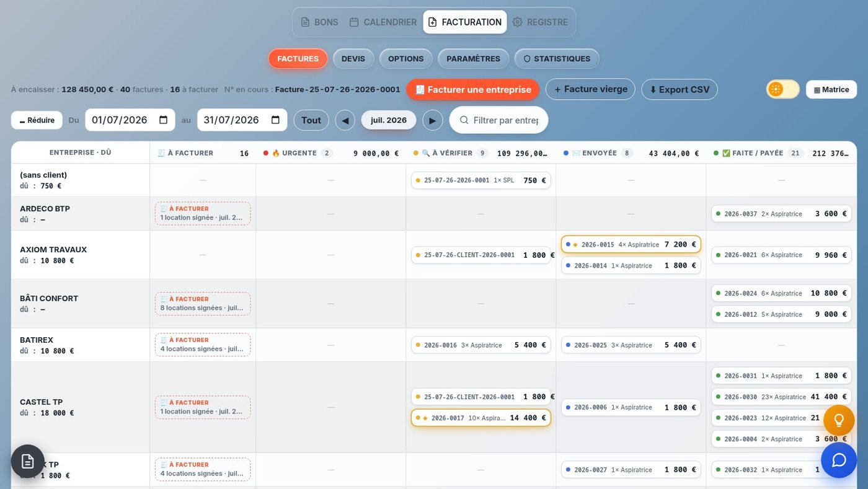The height and width of the screenshot is (489, 868).
Task: Open calendar picker of start date 01/07/2026
Action: 163,120
